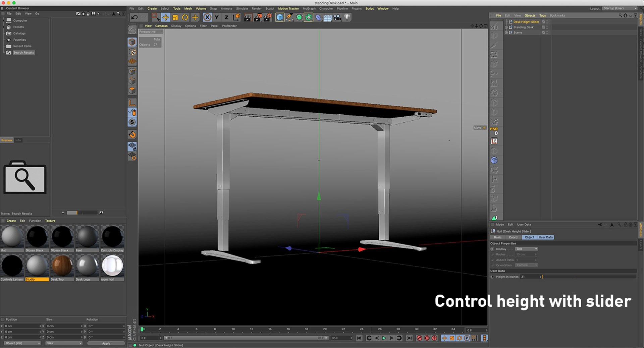Toggle Desk Height Slider visibility dots
Image resolution: width=644 pixels, height=348 pixels.
point(547,22)
